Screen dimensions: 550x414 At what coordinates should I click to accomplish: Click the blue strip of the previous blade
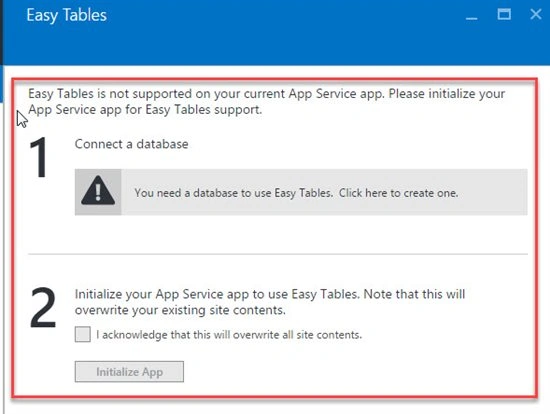[x=1, y=84]
